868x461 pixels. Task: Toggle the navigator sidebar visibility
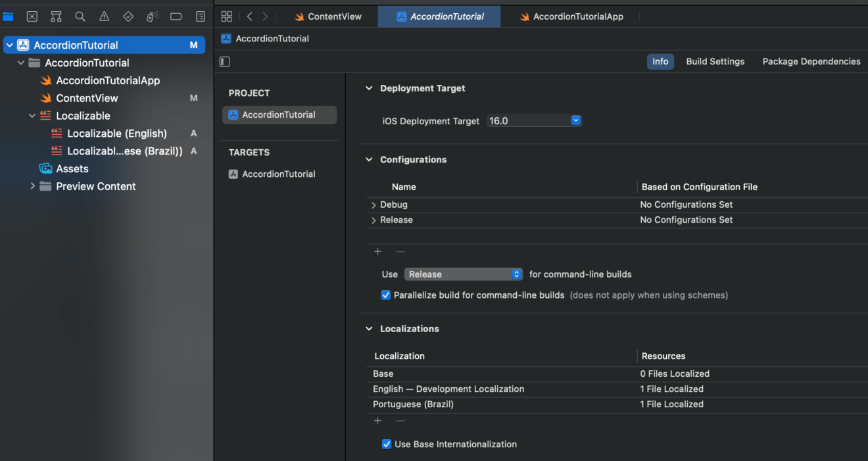point(224,61)
